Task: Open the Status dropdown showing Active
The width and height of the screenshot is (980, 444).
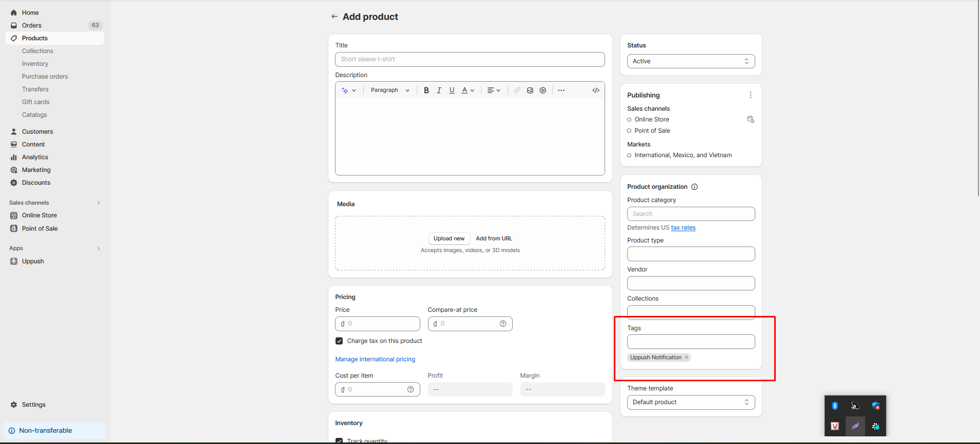Action: pos(690,61)
